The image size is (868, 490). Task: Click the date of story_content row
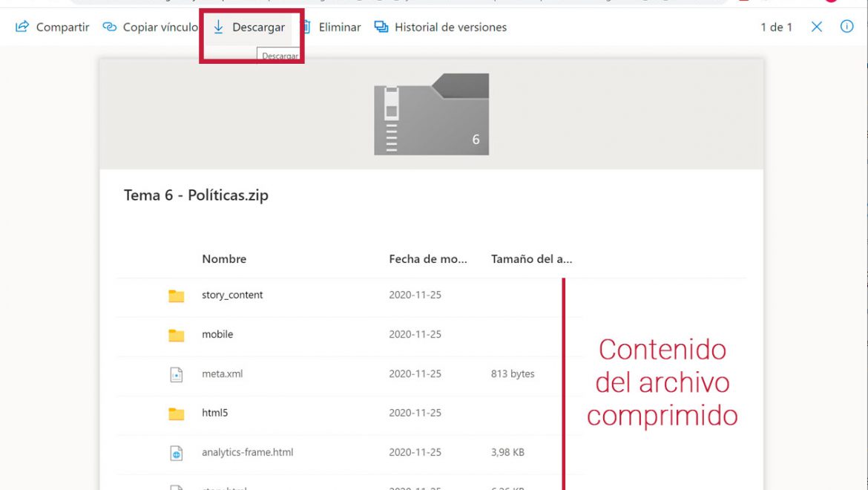415,295
